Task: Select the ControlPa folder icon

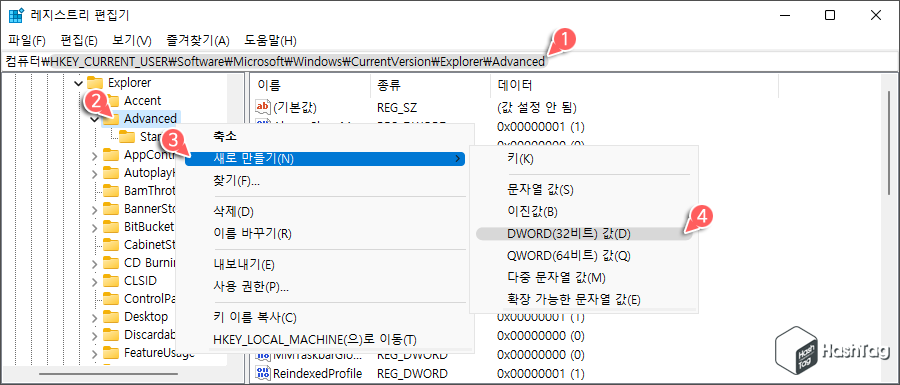Action: pos(111,299)
